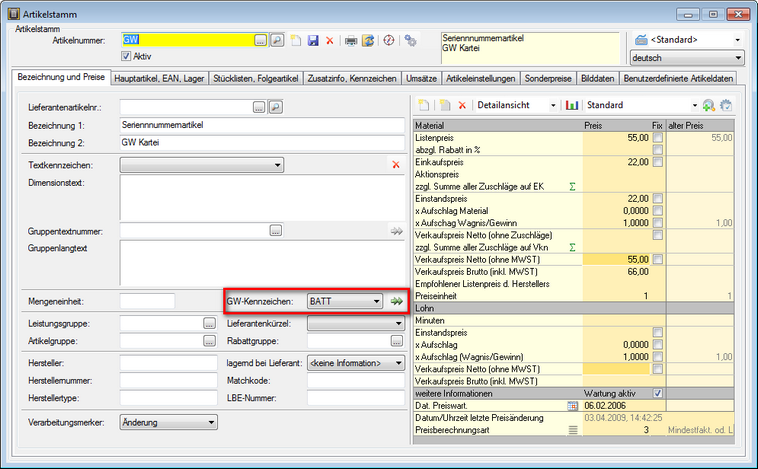Open calendar icon for Dat. Preiswart.

tap(572, 406)
